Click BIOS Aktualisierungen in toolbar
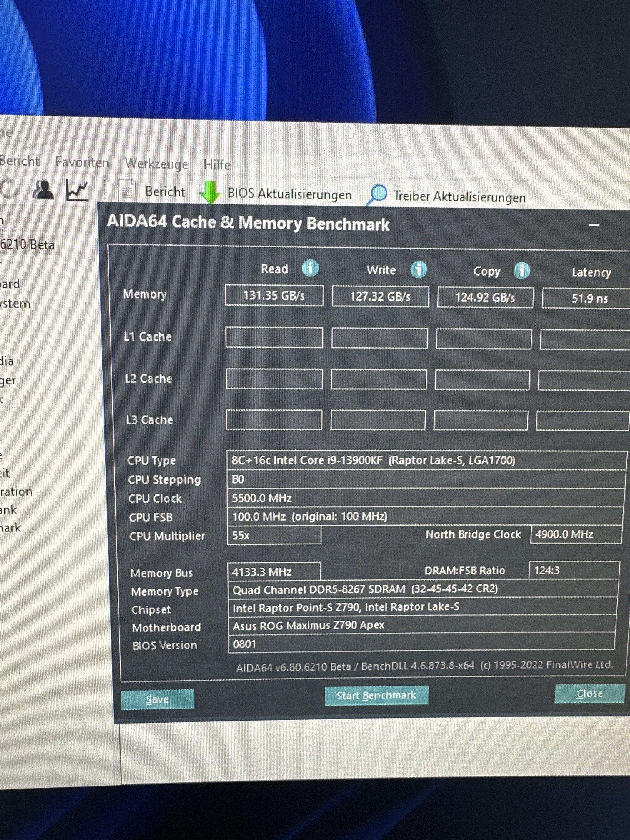Viewport: 630px width, 840px height. click(289, 194)
